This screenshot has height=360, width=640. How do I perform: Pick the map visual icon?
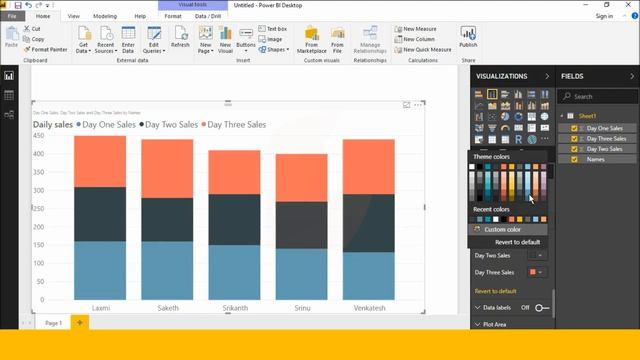tap(544, 117)
